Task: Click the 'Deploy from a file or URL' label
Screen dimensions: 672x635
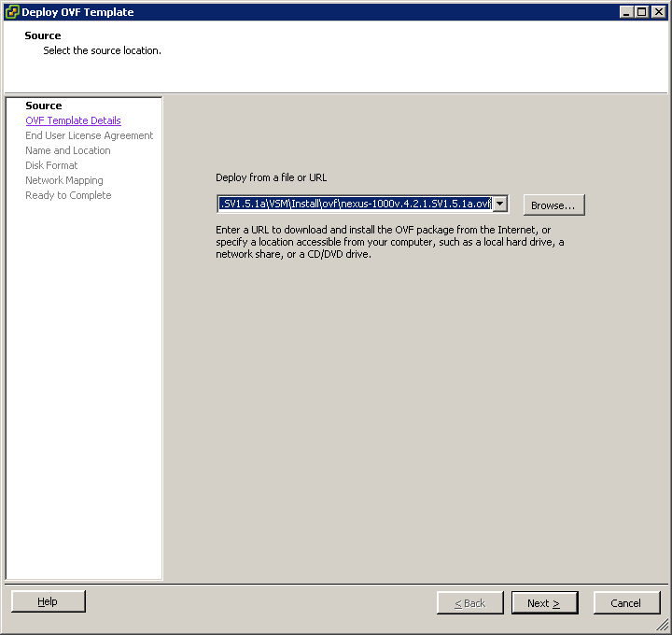Action: 272,177
